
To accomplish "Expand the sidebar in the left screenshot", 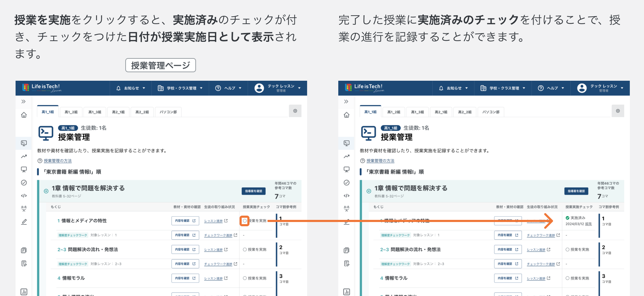I will click(24, 102).
